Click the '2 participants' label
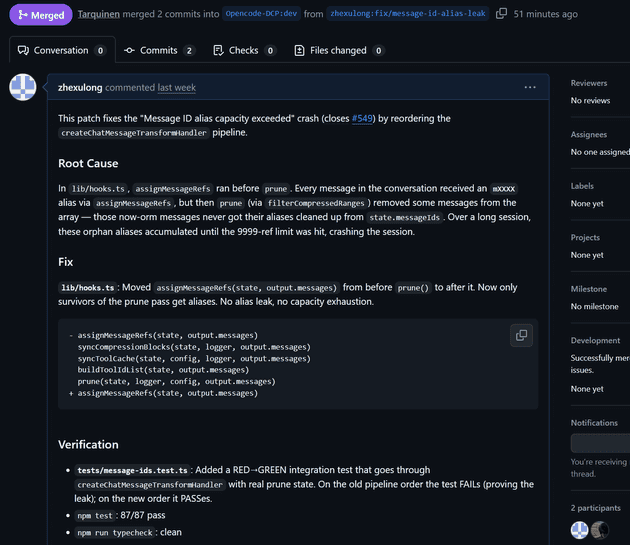 tap(595, 508)
